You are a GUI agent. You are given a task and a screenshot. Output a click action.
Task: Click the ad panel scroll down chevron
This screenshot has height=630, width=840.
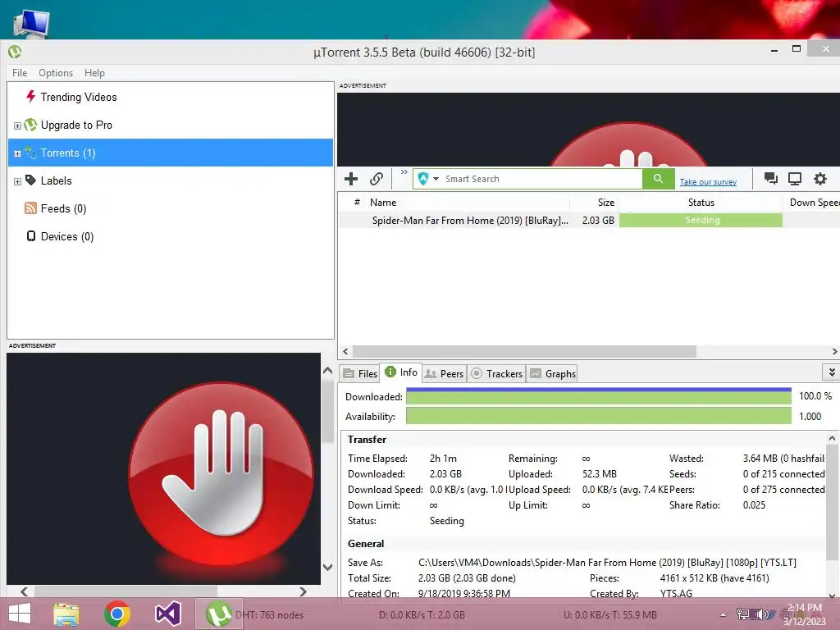[x=328, y=567]
